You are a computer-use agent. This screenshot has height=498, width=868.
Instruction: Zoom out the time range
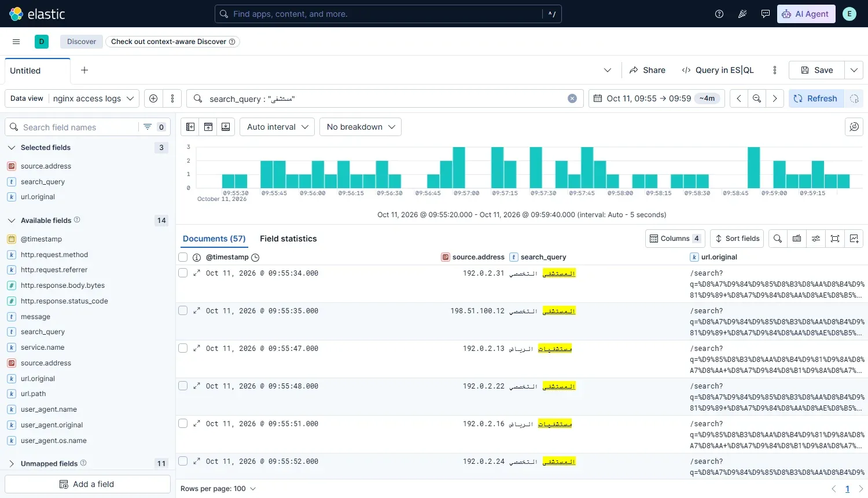click(757, 98)
